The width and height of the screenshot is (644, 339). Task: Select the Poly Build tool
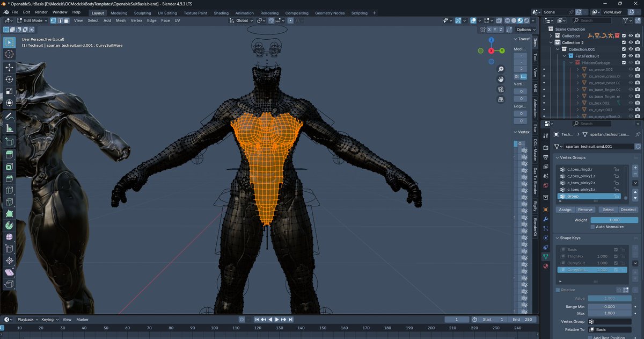[x=9, y=214]
